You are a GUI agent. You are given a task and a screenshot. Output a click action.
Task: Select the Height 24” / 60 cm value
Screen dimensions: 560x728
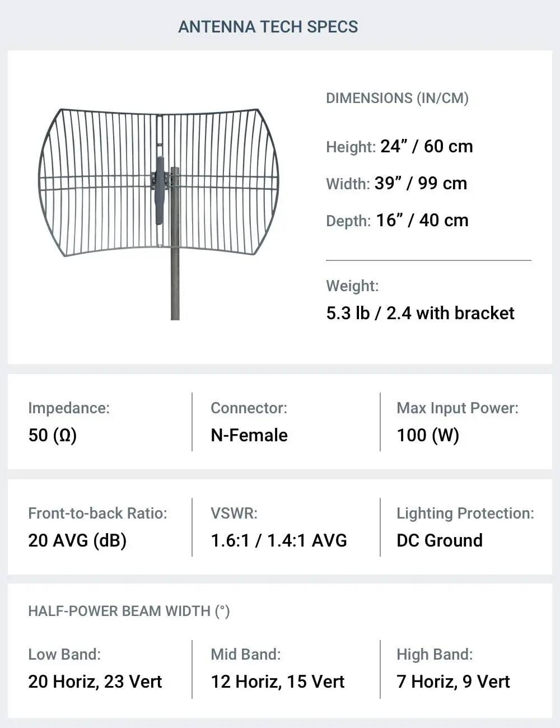coord(426,146)
